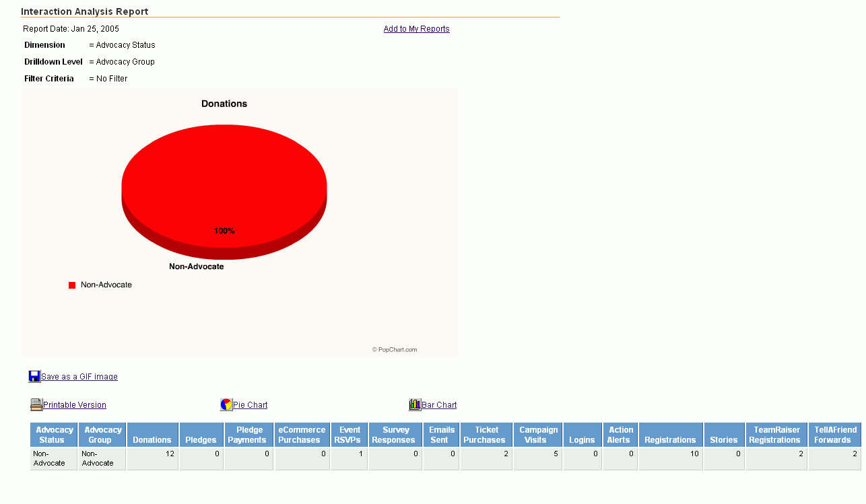866x504 pixels.
Task: Click the '= Advocacy Status' dimension value
Action: 122,45
